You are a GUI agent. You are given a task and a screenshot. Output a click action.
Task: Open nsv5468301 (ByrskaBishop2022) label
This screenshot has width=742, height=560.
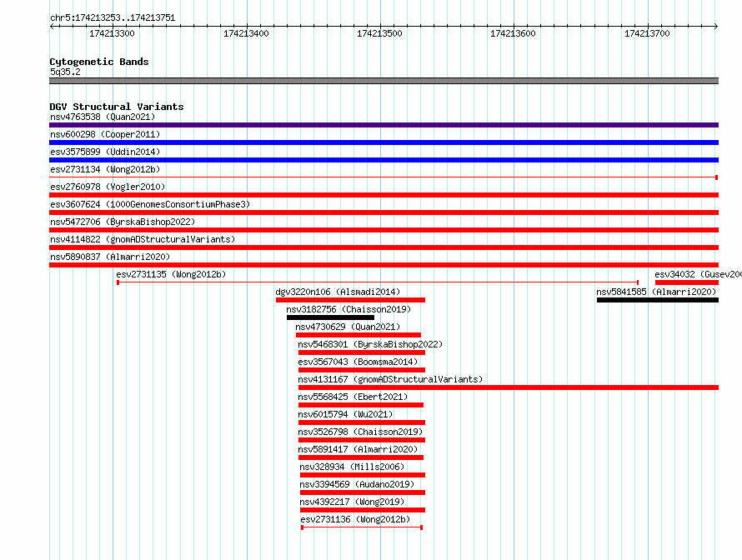(370, 344)
